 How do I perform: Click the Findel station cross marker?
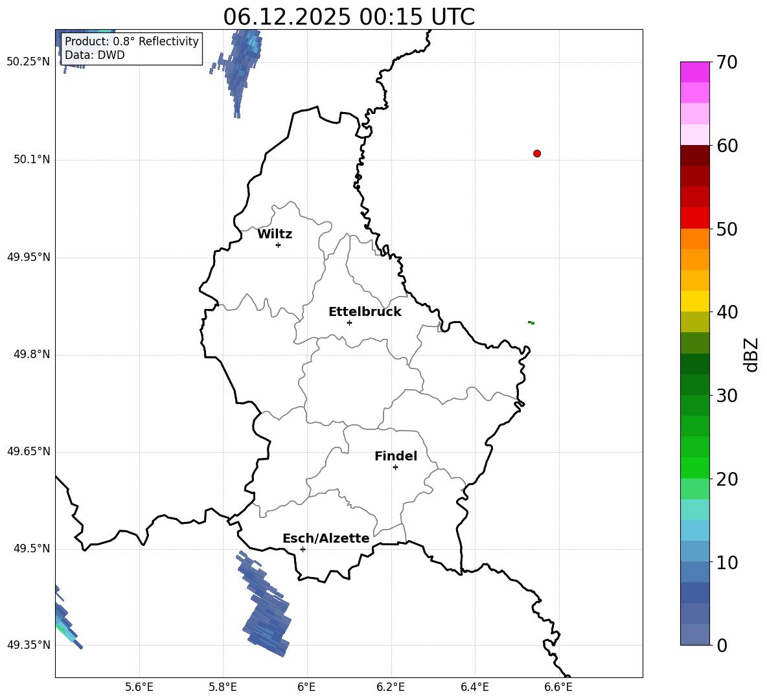pos(395,468)
